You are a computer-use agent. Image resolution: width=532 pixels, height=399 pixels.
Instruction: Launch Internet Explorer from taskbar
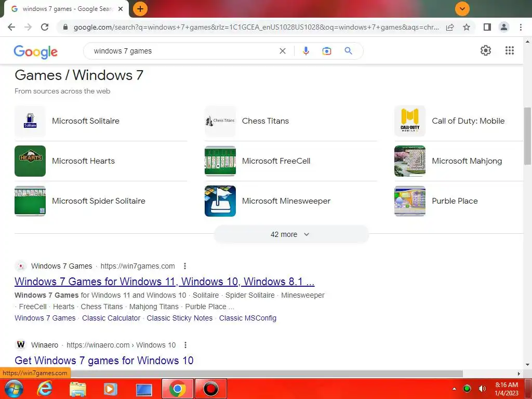(45, 389)
